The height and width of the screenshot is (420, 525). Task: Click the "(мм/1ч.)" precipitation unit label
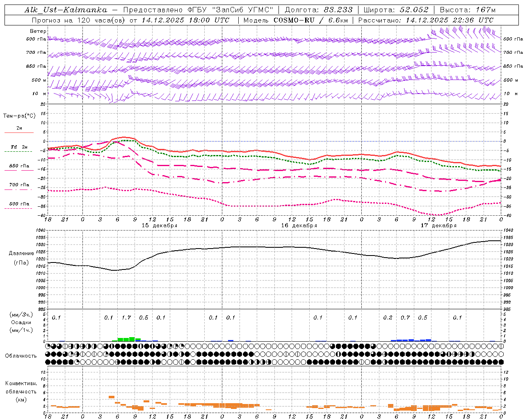point(21,330)
